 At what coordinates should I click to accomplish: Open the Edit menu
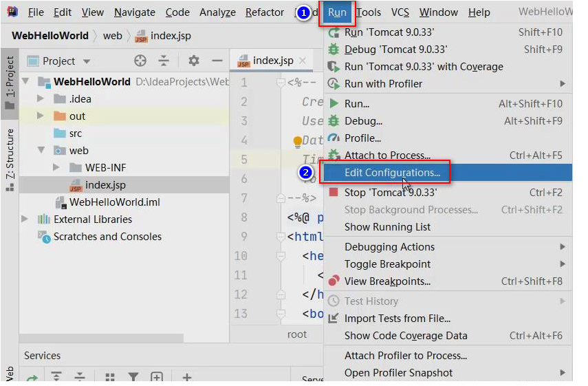[63, 12]
